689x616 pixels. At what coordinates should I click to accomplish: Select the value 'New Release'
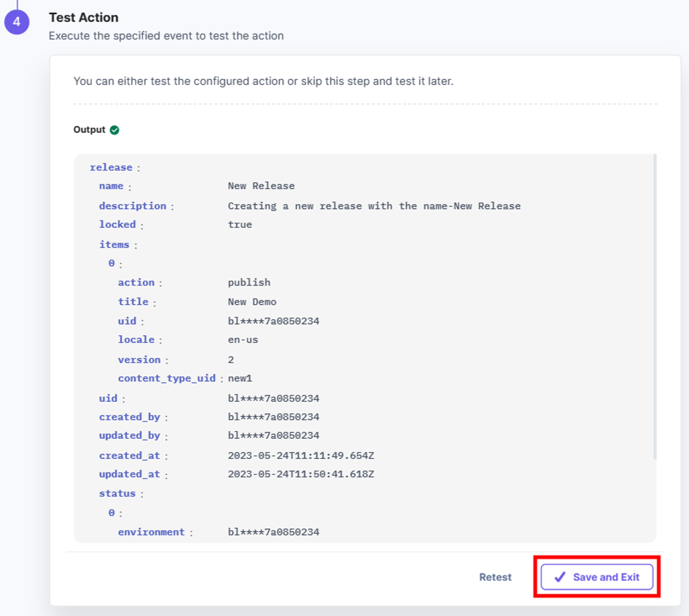[261, 186]
